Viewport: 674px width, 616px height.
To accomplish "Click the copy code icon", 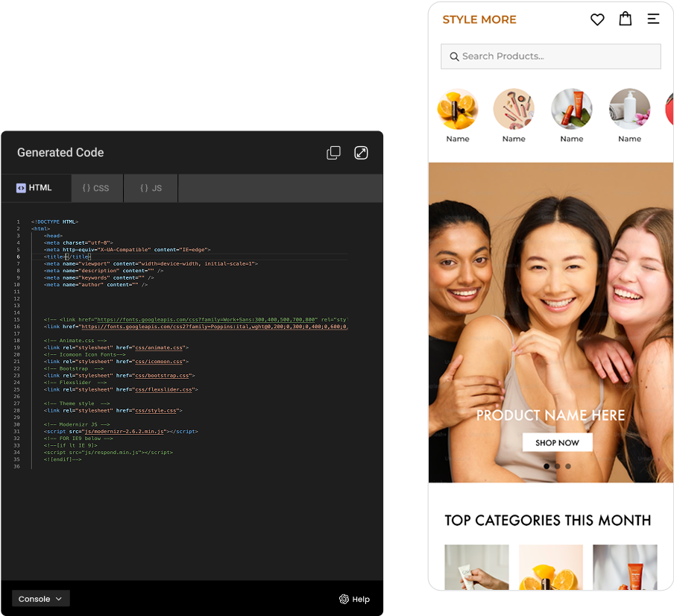I will pos(333,153).
